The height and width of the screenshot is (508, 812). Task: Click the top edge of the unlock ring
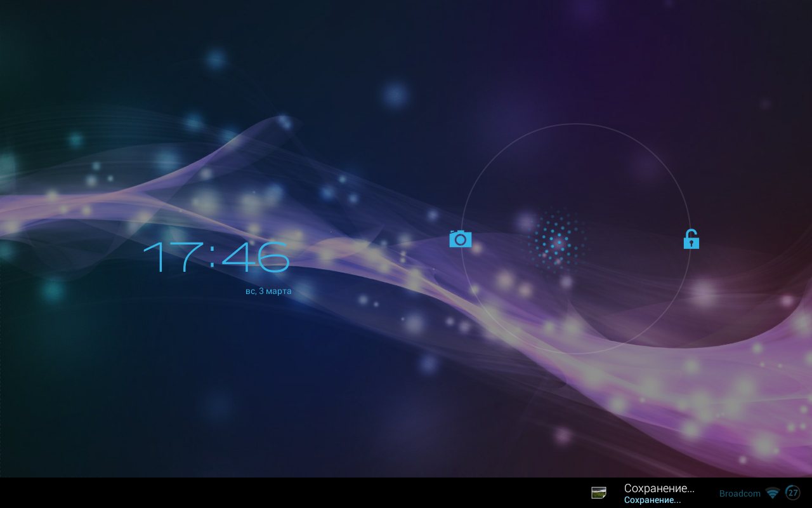click(x=575, y=124)
